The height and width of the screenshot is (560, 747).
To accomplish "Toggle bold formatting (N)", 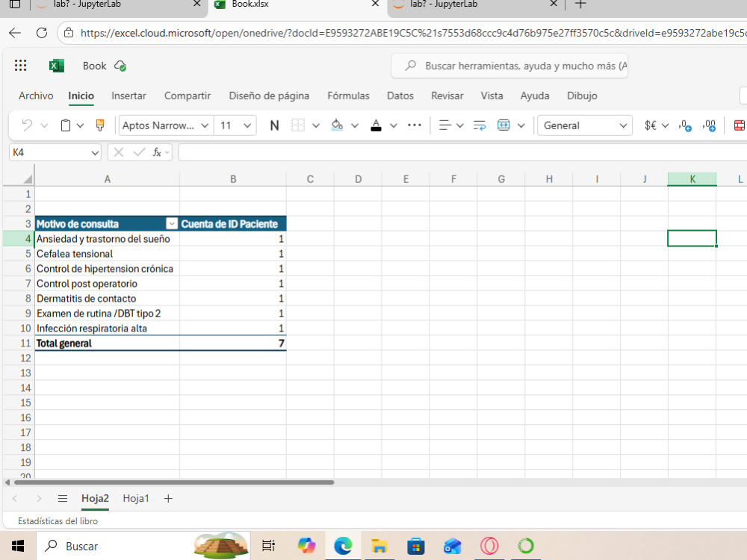I will (x=274, y=125).
